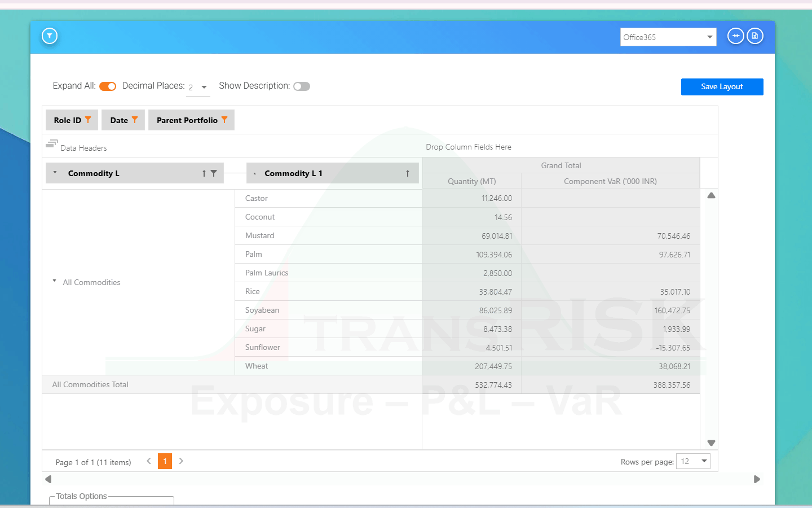
Task: Open the Role ID filter funnel
Action: point(88,120)
